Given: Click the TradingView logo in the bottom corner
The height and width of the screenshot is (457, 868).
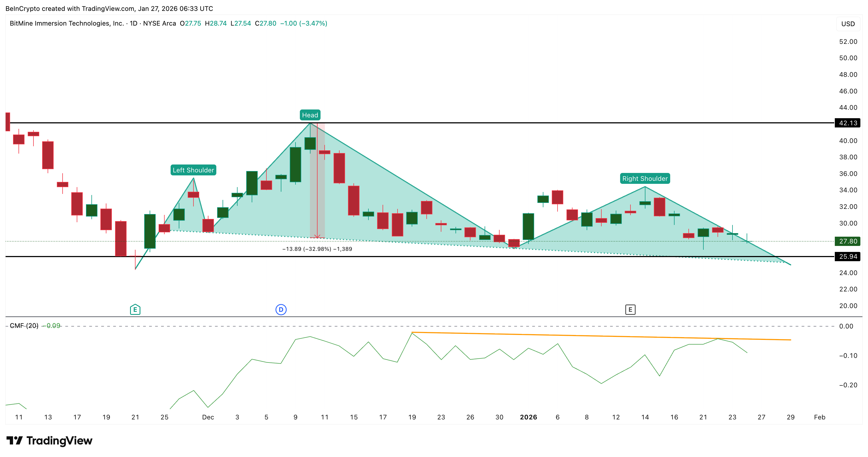Looking at the screenshot, I should [49, 440].
